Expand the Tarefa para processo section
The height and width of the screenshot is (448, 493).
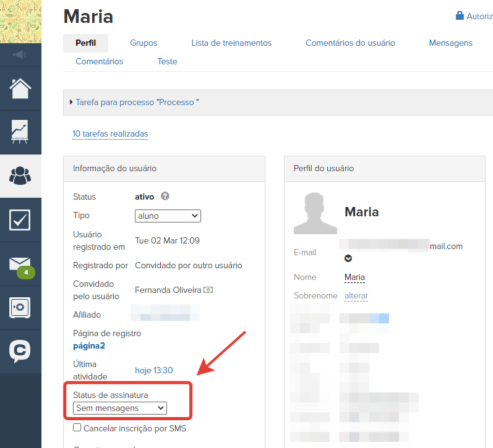[137, 102]
